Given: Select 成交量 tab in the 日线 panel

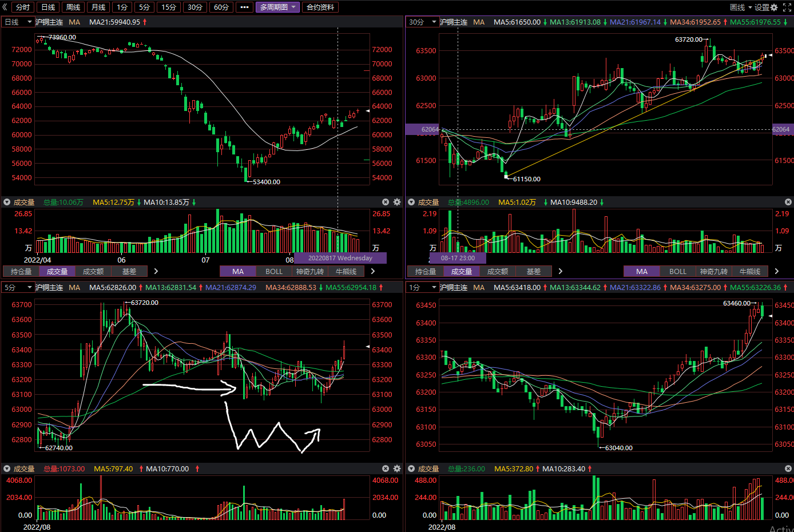Looking at the screenshot, I should (x=57, y=271).
